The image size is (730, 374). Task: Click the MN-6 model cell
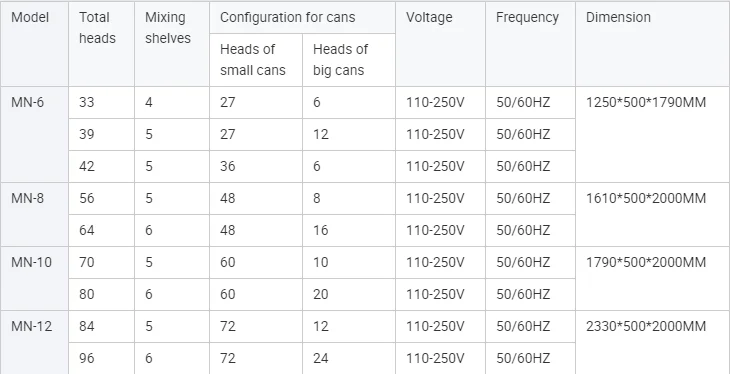tap(34, 134)
